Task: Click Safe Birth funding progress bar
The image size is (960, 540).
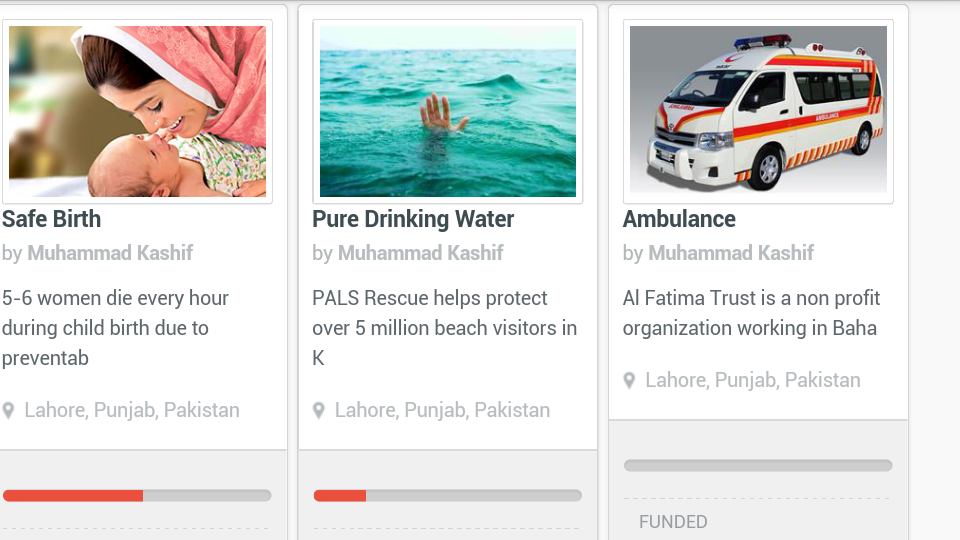Action: 137,495
